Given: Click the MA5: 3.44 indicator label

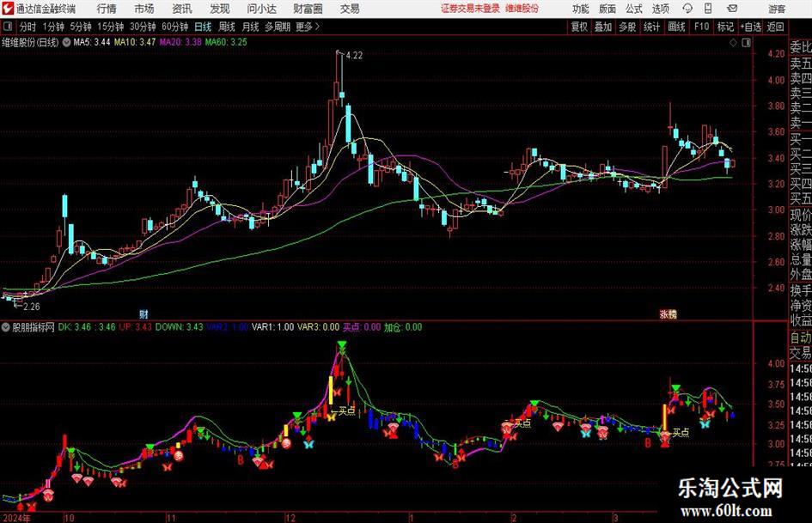Looking at the screenshot, I should click(x=92, y=42).
